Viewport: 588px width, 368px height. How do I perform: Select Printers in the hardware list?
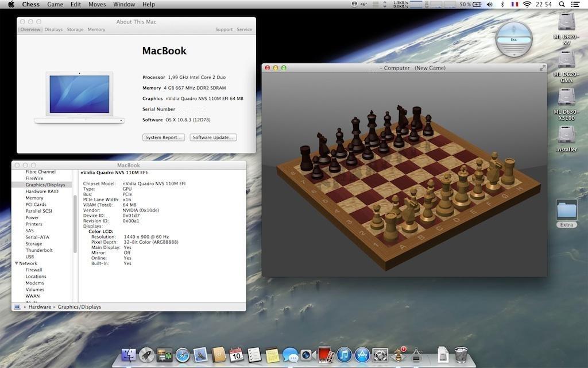tap(34, 224)
